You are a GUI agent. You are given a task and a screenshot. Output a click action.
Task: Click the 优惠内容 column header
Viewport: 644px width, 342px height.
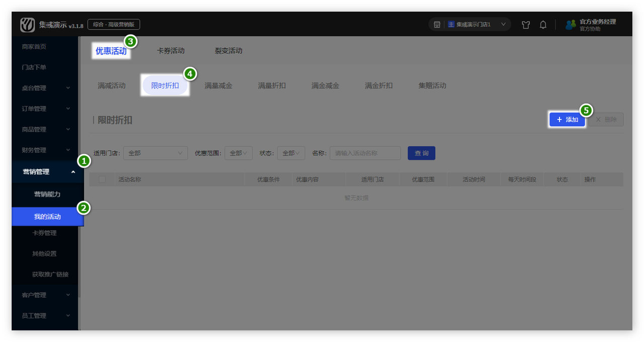(307, 179)
